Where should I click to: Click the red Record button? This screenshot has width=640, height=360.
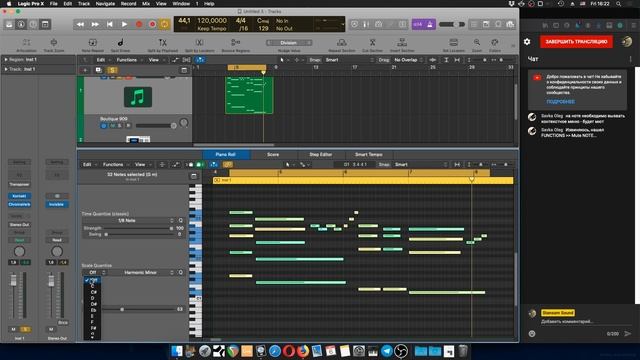coord(139,24)
